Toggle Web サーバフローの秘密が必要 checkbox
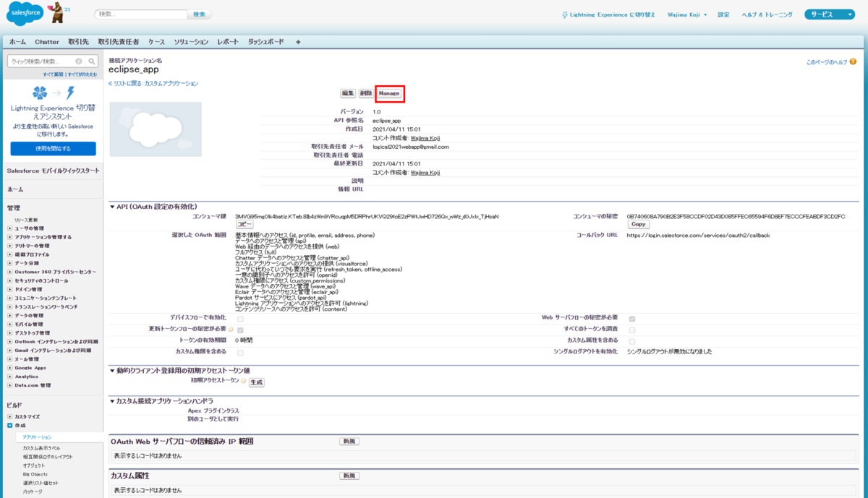Viewport: 868px width, 498px height. tap(632, 318)
